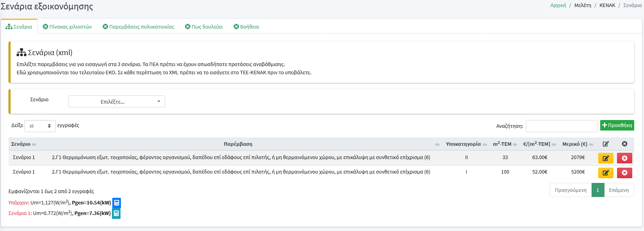The width and height of the screenshot is (644, 231).
Task: Click the red delete icon for the 5200€ row
Action: 624,173
